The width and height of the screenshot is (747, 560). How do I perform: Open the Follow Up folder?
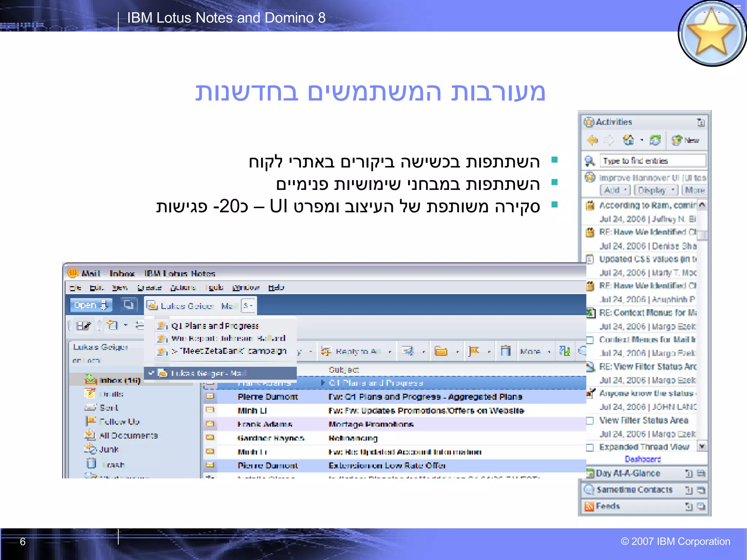[x=119, y=422]
